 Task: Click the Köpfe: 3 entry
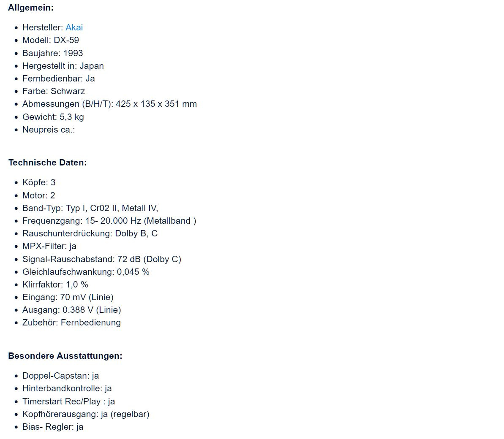[39, 182]
